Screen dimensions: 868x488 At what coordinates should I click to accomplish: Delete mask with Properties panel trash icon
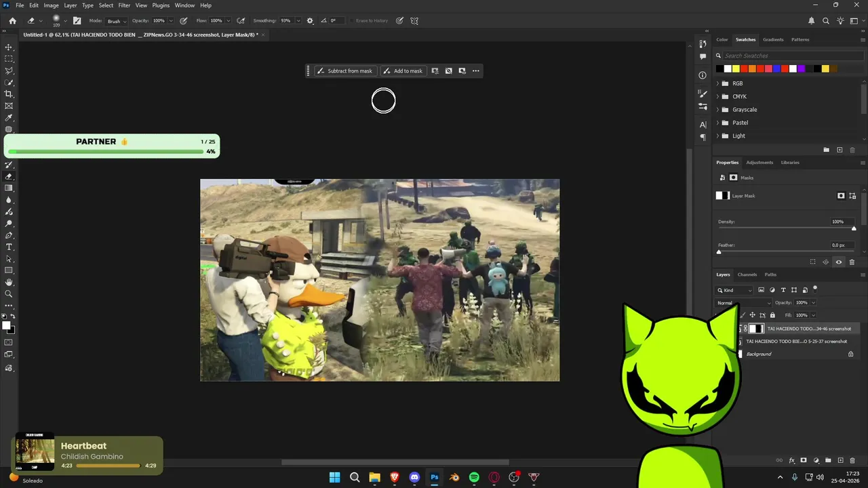point(852,262)
